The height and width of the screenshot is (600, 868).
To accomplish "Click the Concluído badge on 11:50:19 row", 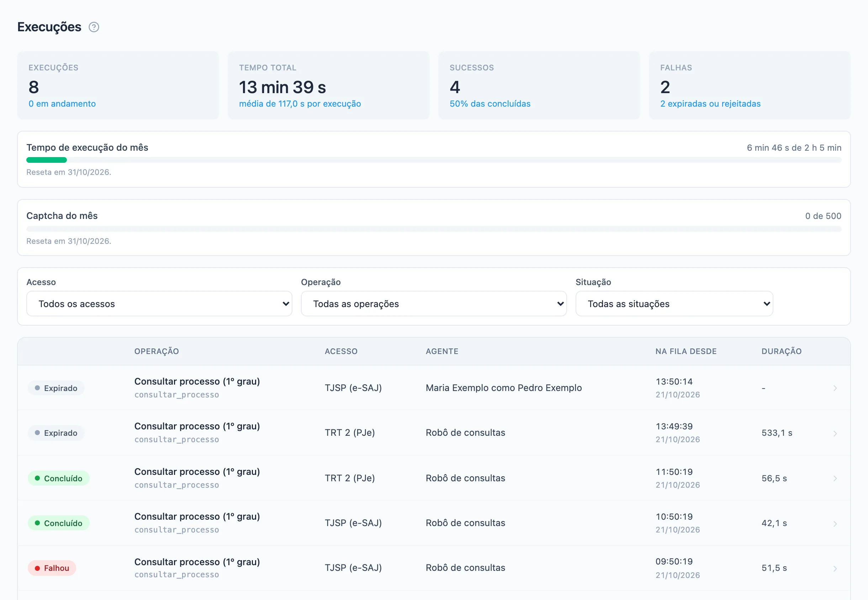I will (x=59, y=478).
